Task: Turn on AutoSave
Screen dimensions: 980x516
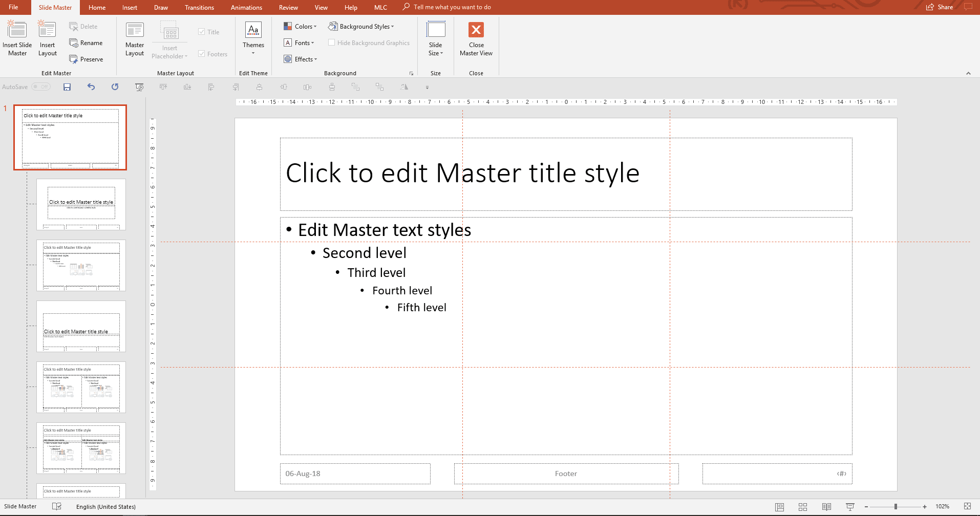Action: pyautogui.click(x=40, y=87)
